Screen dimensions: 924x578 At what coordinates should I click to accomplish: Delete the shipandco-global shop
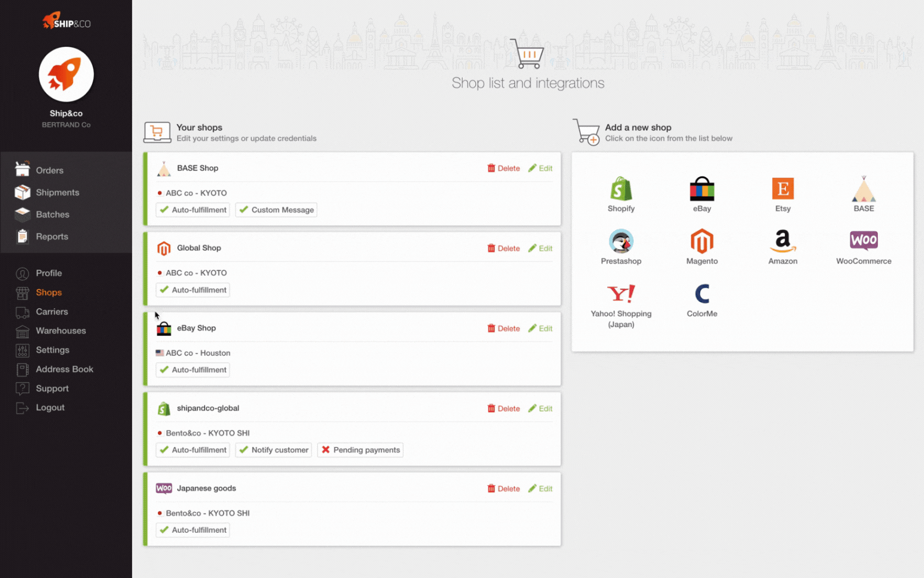503,408
